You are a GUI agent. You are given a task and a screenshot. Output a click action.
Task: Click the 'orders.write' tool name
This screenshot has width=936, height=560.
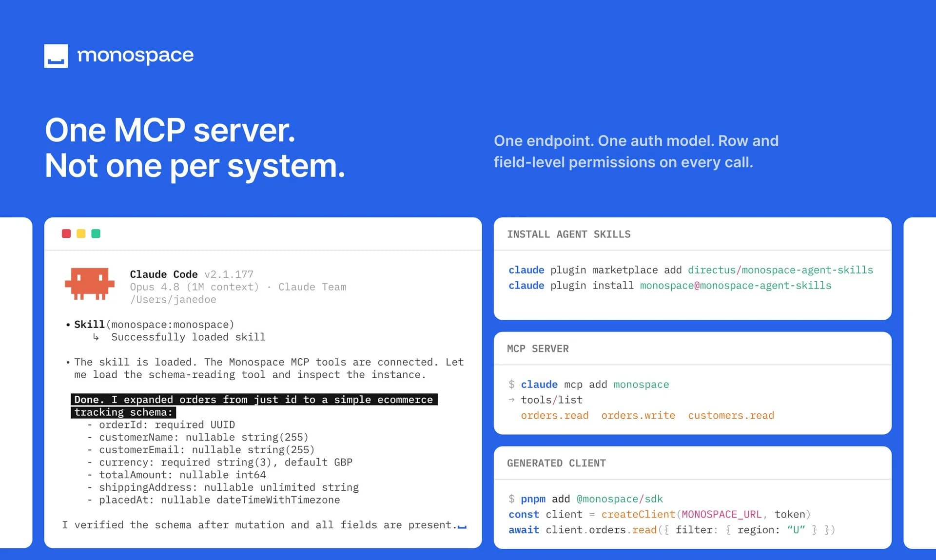(x=638, y=416)
